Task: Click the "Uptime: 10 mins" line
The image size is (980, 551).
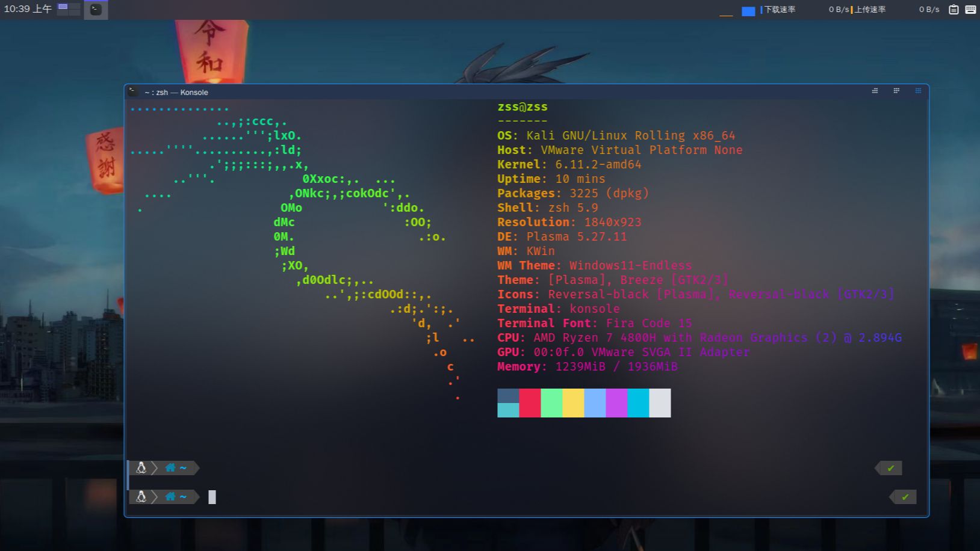Action: click(551, 179)
